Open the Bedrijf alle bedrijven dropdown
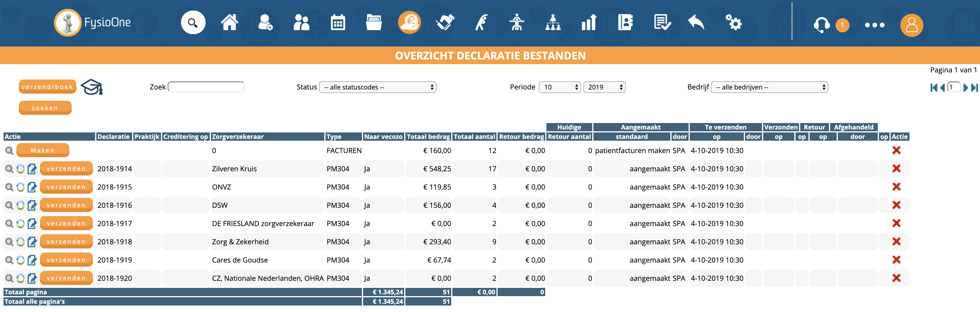Viewport: 980px width, 312px height. click(x=769, y=87)
